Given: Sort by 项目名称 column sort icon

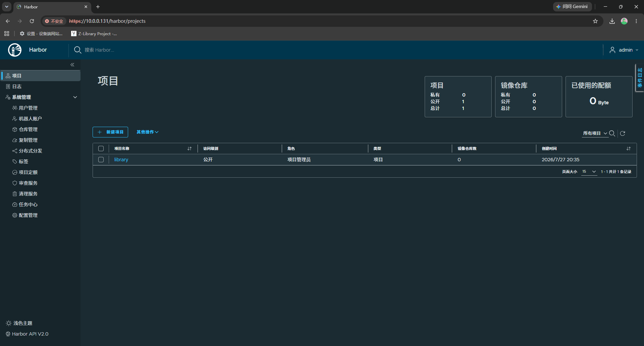Looking at the screenshot, I should coord(190,149).
